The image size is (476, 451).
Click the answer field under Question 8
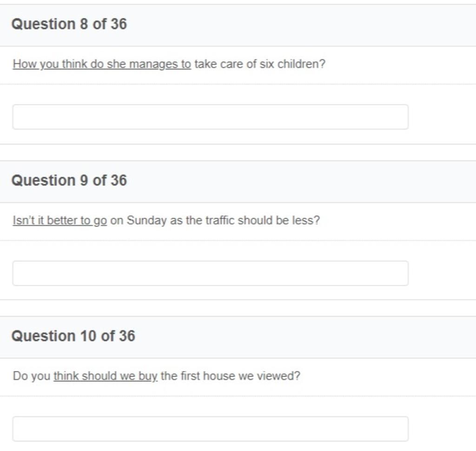[x=211, y=117]
